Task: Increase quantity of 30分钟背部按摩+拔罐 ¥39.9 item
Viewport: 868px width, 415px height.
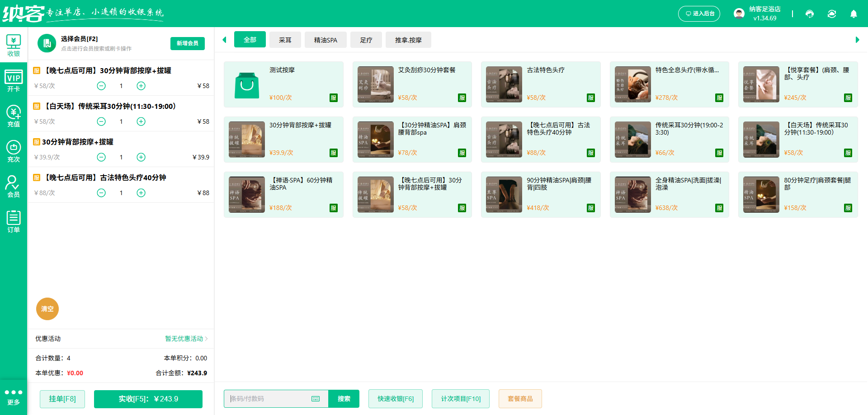Action: (141, 157)
